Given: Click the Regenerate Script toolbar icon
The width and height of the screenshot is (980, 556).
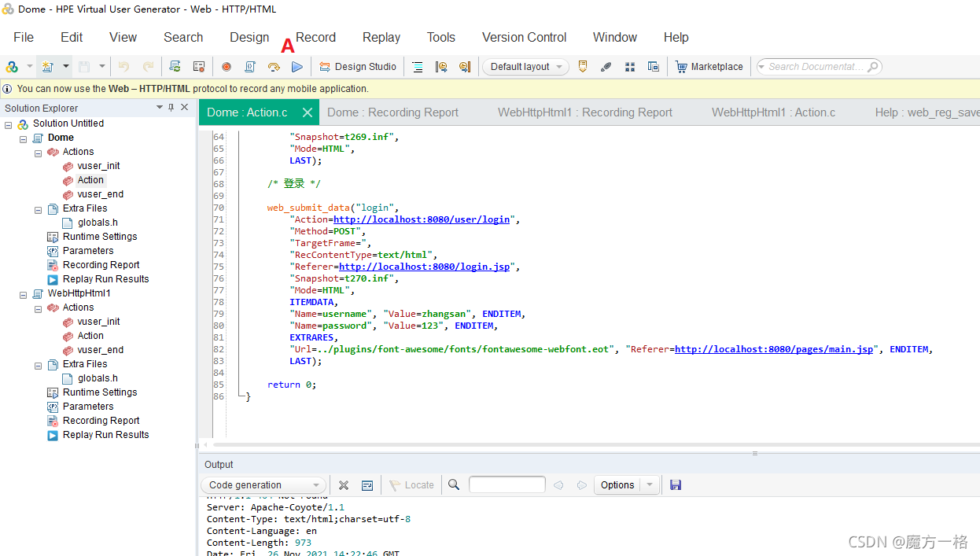Looking at the screenshot, I should (175, 67).
